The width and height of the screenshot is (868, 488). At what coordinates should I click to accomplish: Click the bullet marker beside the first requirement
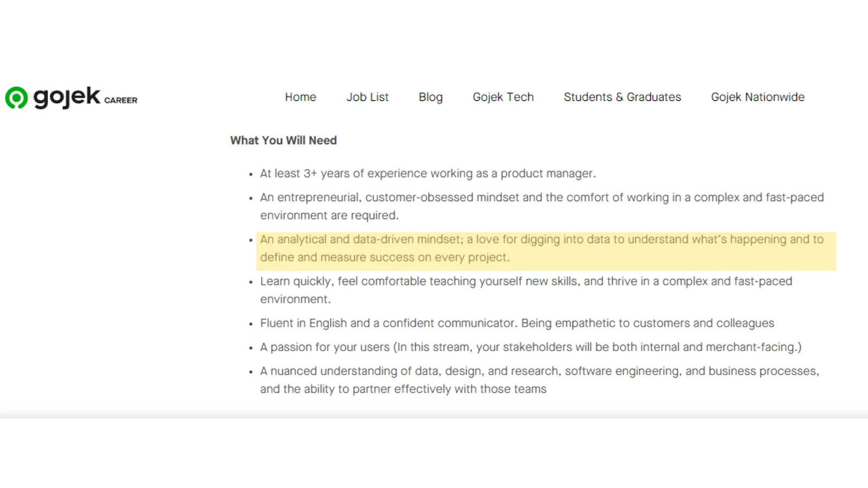251,174
